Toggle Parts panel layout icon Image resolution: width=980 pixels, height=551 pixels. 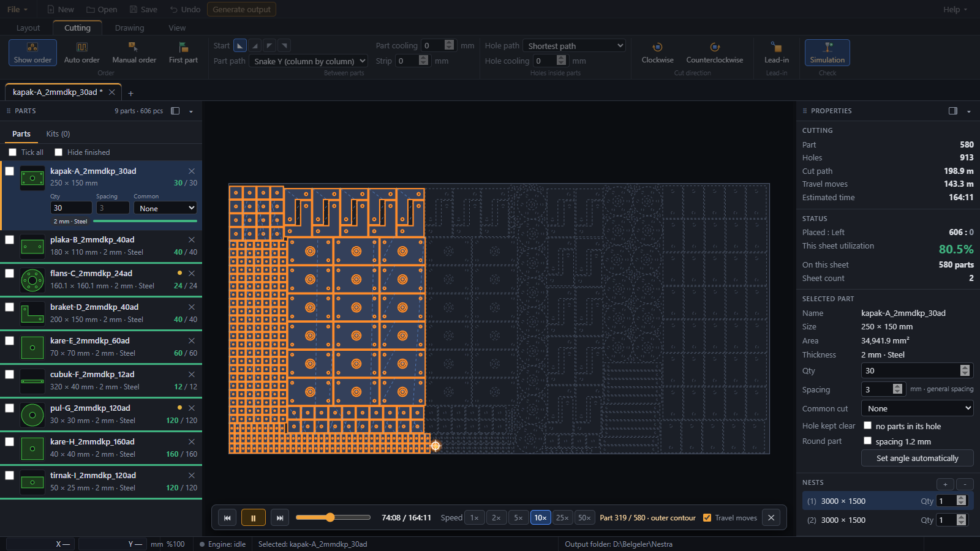(175, 111)
